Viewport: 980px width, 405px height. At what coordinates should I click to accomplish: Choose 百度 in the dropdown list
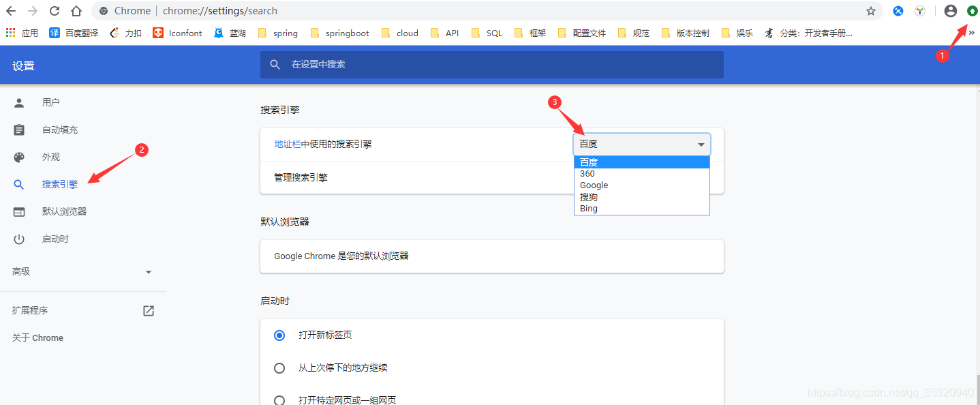click(x=642, y=162)
